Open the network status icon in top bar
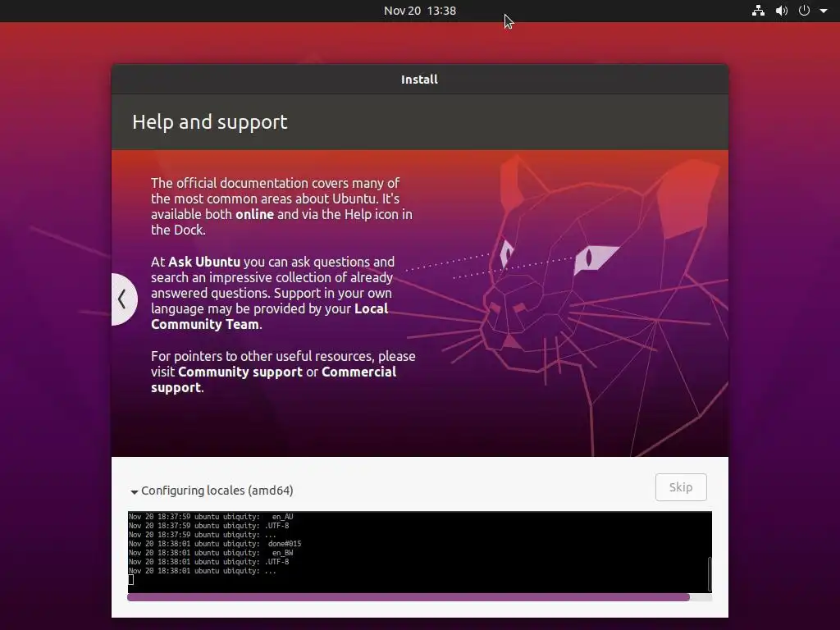Viewport: 840px width, 630px height. pyautogui.click(x=758, y=11)
